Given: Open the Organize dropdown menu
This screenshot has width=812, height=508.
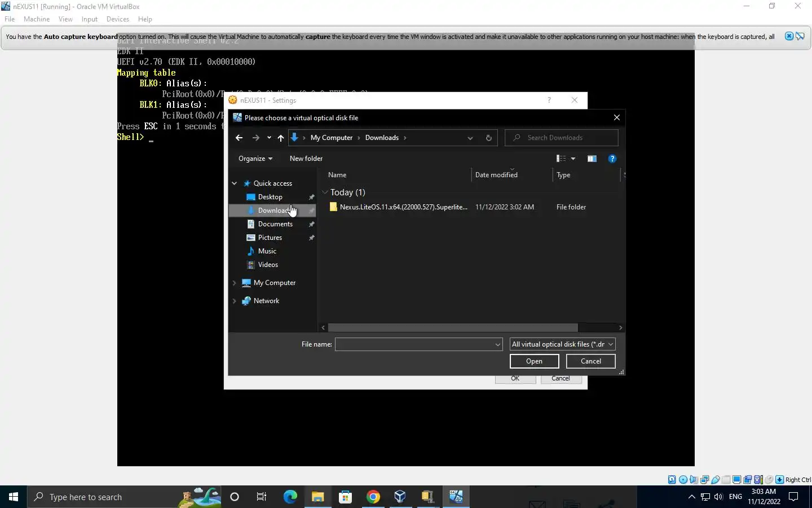Looking at the screenshot, I should tap(255, 159).
